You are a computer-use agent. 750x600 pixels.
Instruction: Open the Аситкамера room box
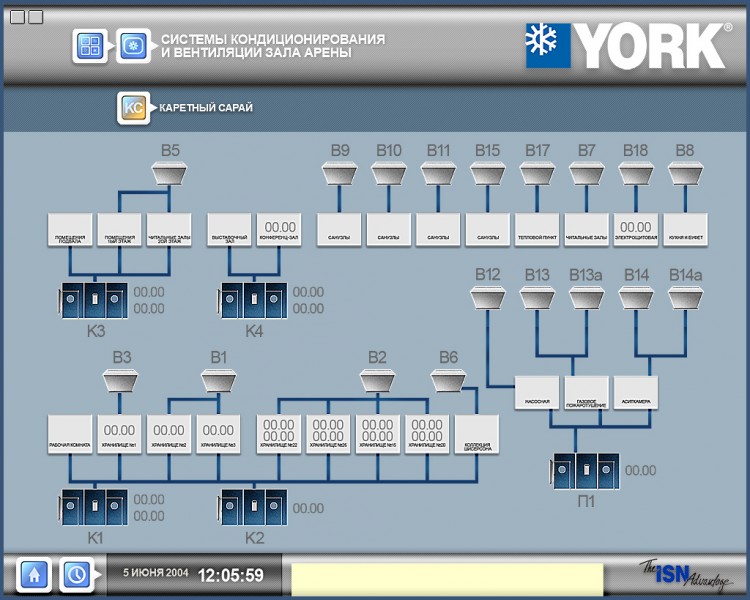(x=636, y=393)
